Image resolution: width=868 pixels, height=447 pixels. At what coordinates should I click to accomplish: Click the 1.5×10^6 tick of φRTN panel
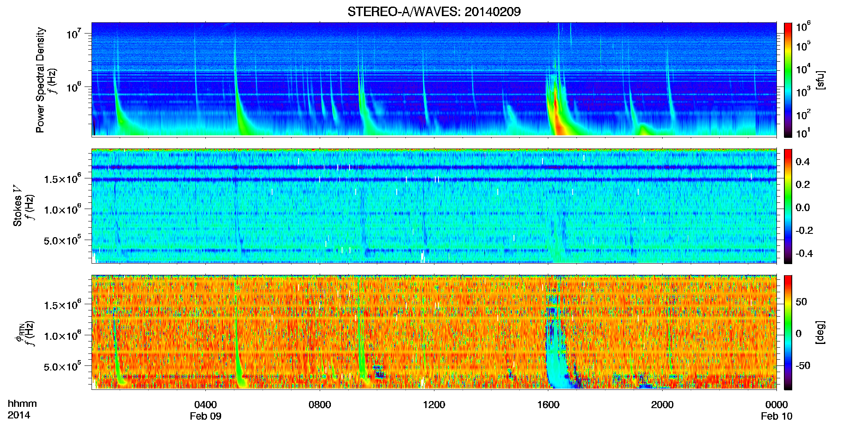tap(63, 305)
